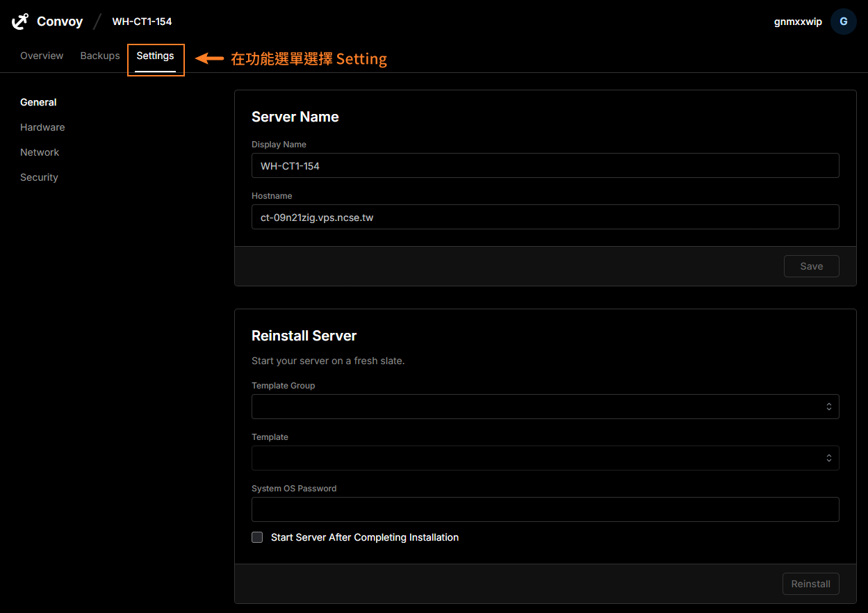Open the user avatar G menu
The width and height of the screenshot is (868, 613).
843,22
